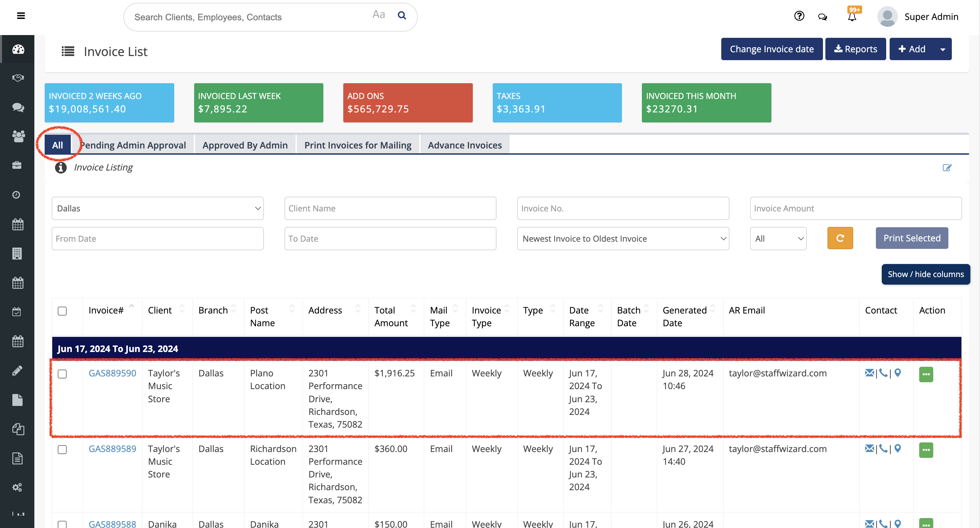980x528 pixels.
Task: Open the Advance Invoices tab
Action: (465, 145)
